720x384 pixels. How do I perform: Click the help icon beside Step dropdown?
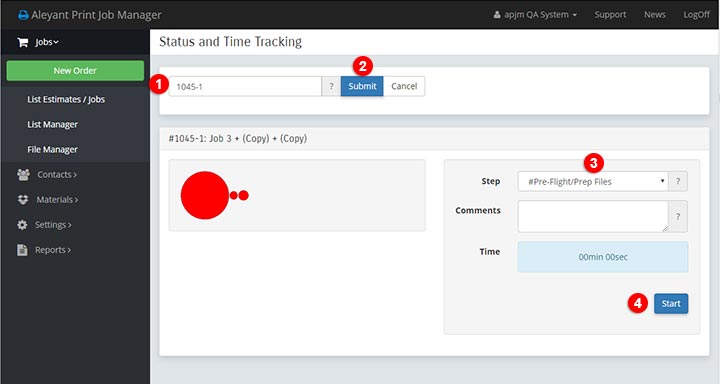678,181
